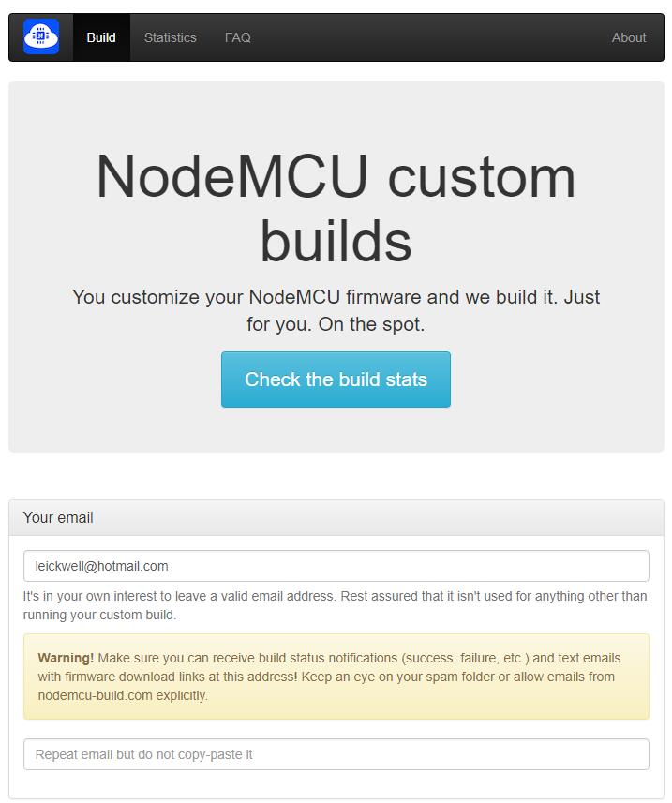Click the NodeMCU cloud chip logo
Viewport: 672px width, 803px height.
point(41,37)
